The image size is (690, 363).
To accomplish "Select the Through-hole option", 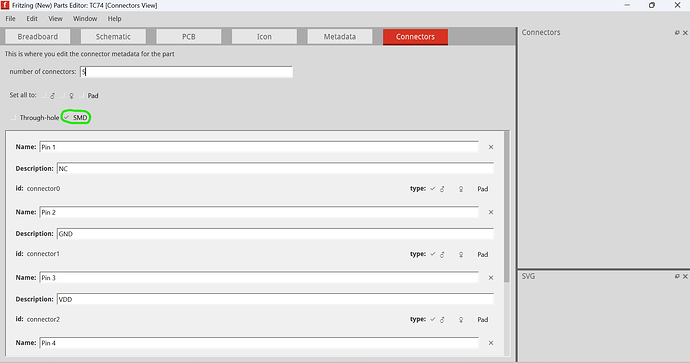I will 35,117.
